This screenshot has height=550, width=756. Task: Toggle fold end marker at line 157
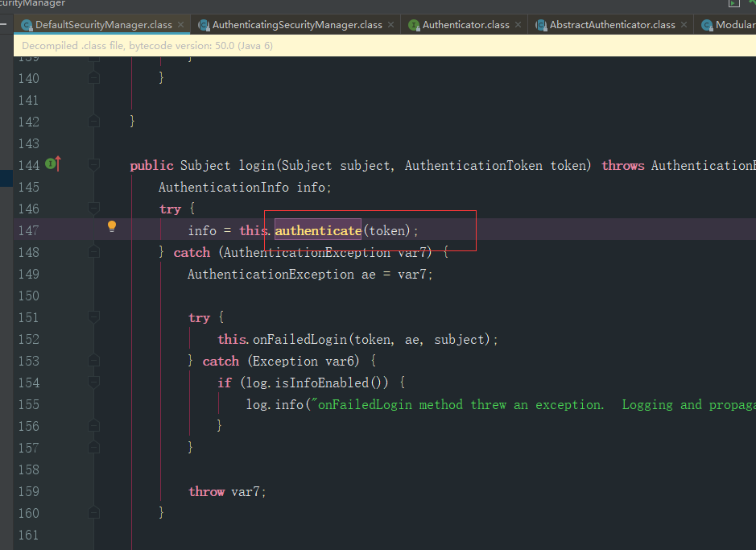tap(94, 447)
